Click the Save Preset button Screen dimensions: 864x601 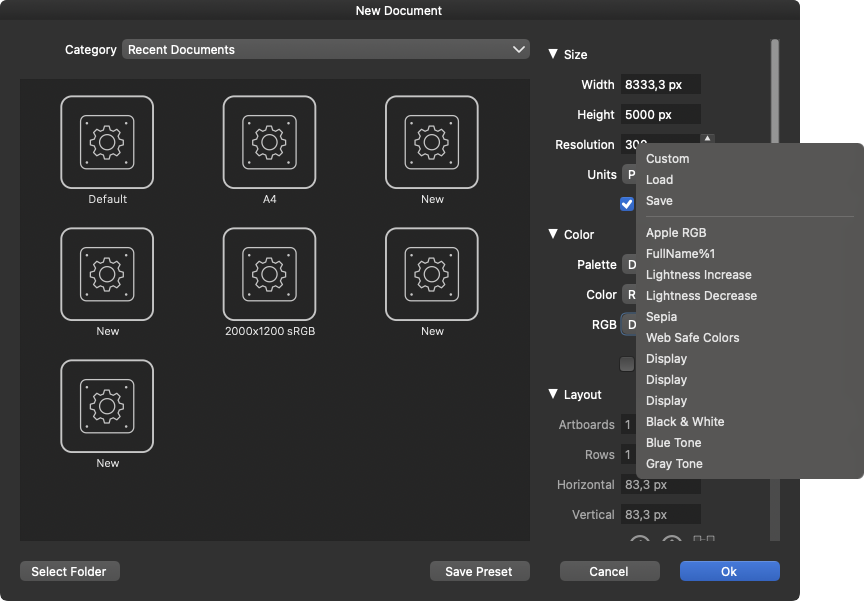pyautogui.click(x=479, y=571)
